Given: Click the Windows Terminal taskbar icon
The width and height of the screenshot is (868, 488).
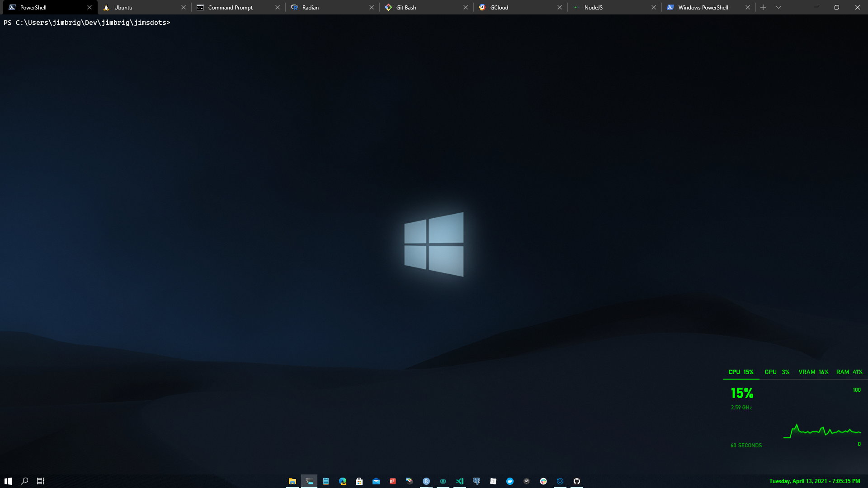Looking at the screenshot, I should [x=309, y=481].
